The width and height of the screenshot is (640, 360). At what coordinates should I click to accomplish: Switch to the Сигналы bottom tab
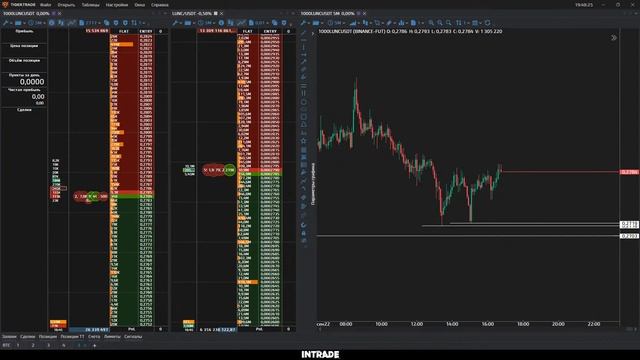(133, 337)
